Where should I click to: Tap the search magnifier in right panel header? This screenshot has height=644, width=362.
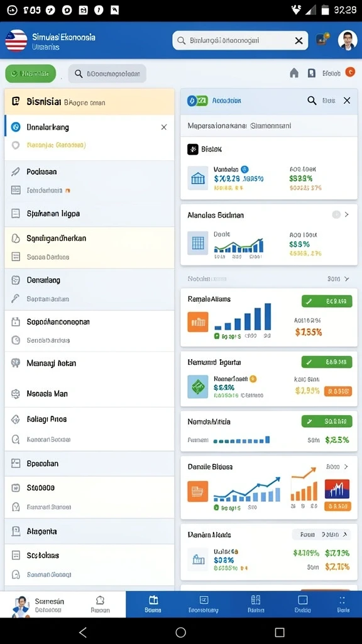tap(312, 100)
